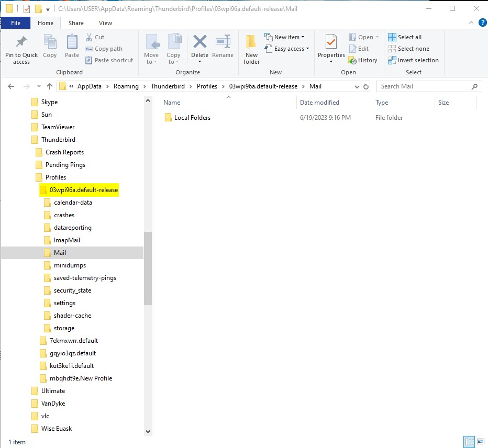Switch to details view in the status bar
The width and height of the screenshot is (488, 448).
[470, 442]
